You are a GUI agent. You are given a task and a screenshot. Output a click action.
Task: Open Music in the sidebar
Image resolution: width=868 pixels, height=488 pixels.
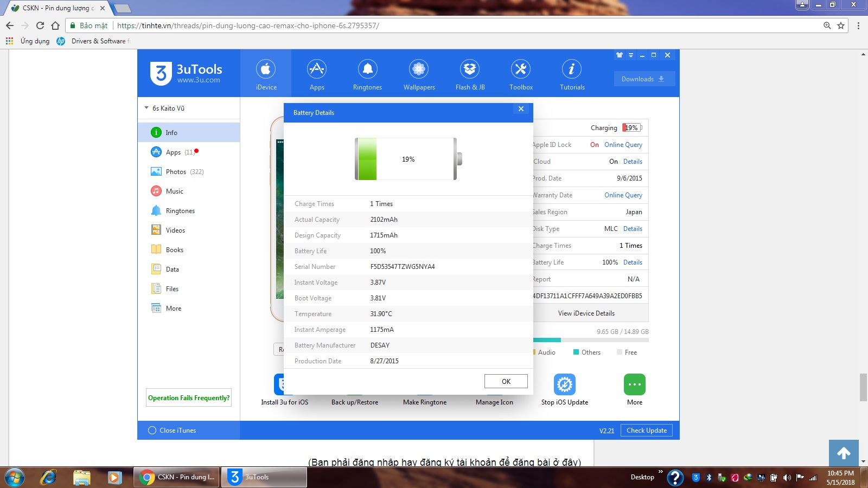(189, 191)
